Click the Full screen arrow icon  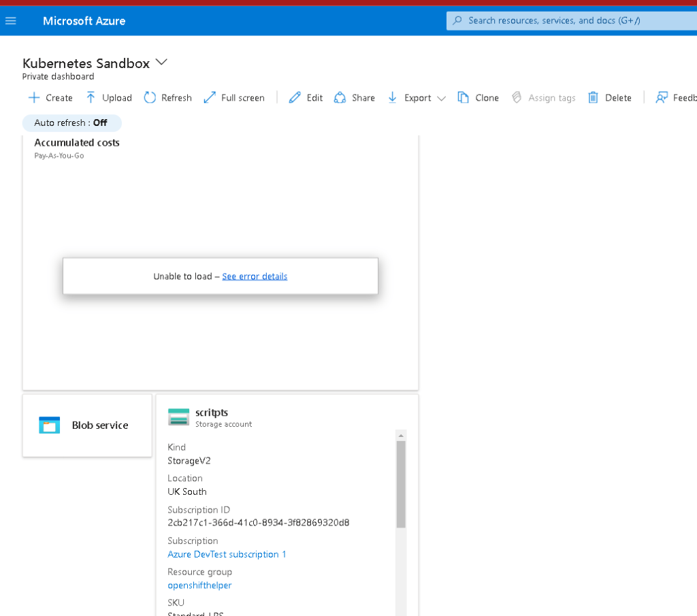[x=210, y=98]
